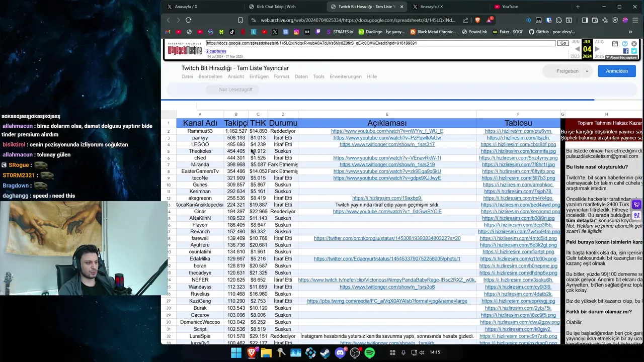Open the Brave Shields lion icon
Screen dimensions: 644x362
(x=477, y=20)
